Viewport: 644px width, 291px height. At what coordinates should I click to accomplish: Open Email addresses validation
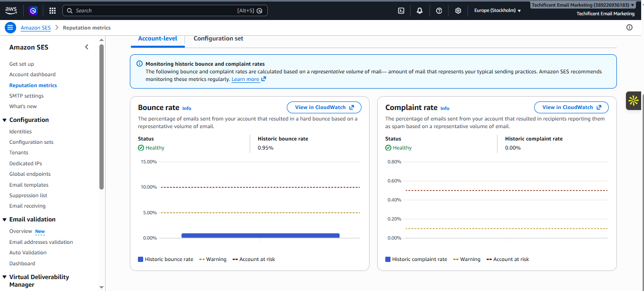pyautogui.click(x=41, y=242)
